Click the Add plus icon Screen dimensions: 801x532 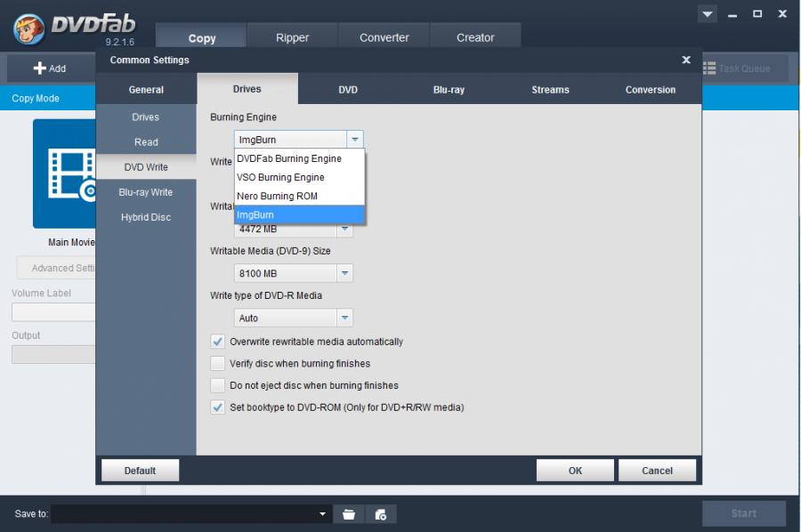41,69
